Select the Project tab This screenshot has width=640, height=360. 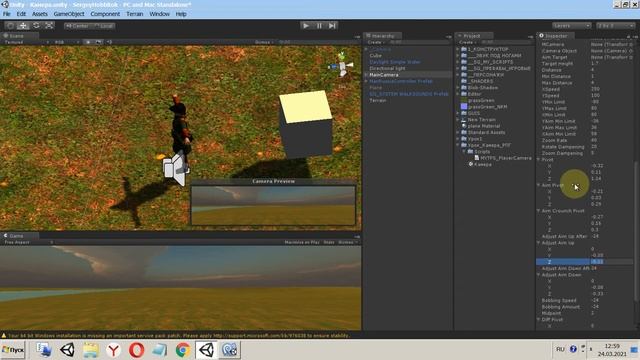click(x=474, y=36)
